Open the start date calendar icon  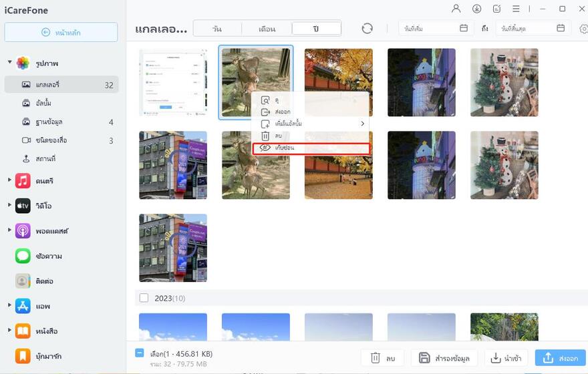coord(464,28)
